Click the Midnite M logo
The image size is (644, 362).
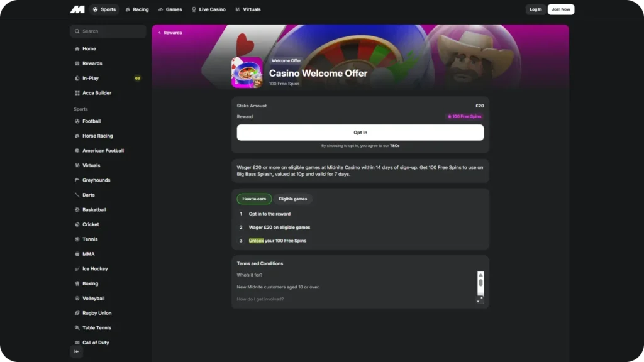pyautogui.click(x=77, y=9)
